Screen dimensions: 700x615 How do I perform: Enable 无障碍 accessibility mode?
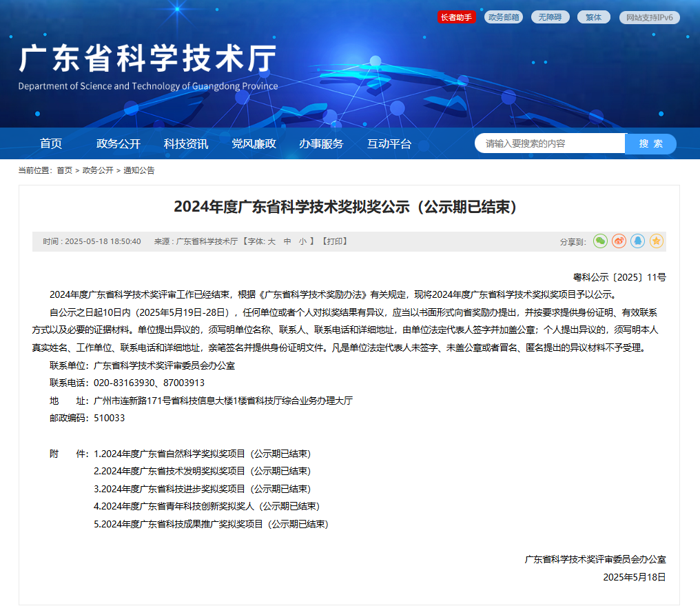click(x=550, y=17)
